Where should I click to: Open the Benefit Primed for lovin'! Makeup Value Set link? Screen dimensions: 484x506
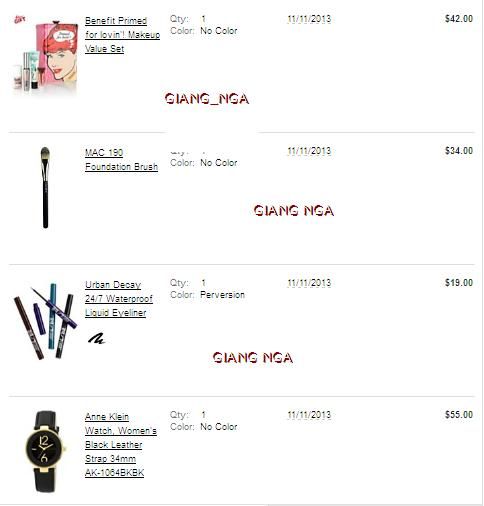point(122,35)
